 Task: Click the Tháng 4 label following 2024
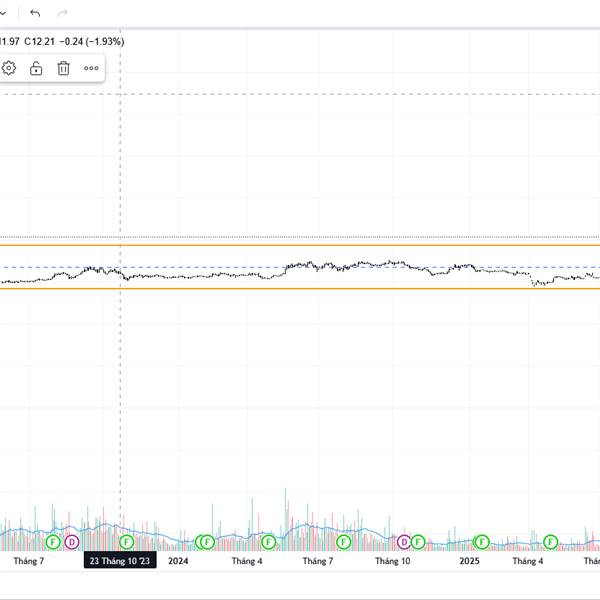[x=247, y=561]
